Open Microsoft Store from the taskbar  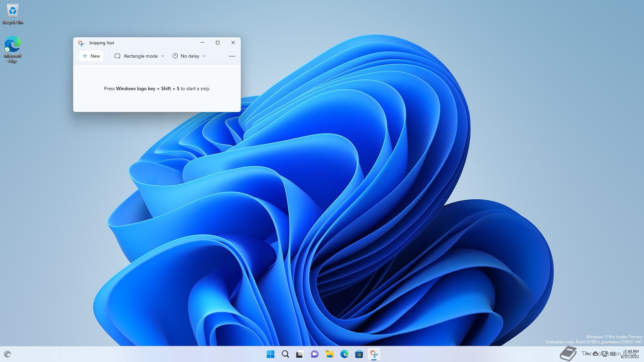(359, 354)
